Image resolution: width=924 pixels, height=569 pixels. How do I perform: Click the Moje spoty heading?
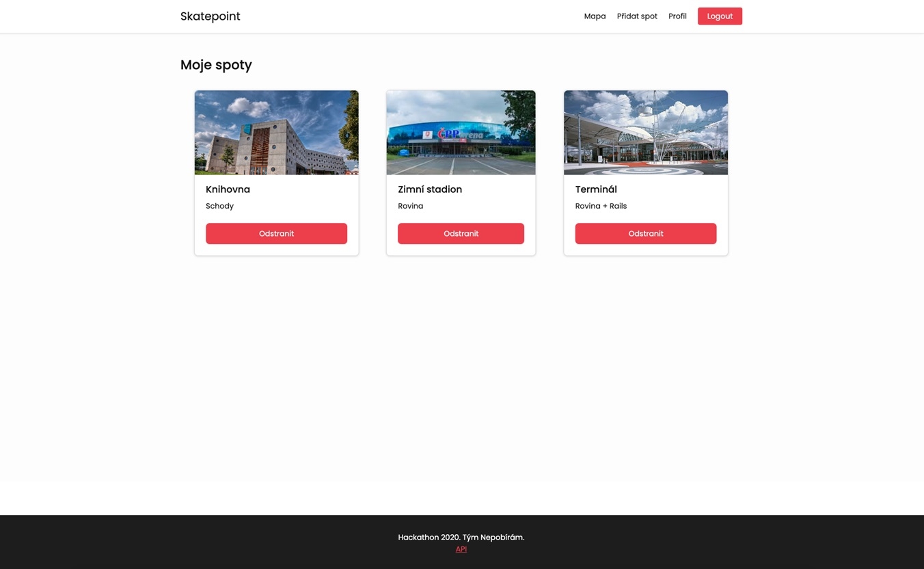216,65
